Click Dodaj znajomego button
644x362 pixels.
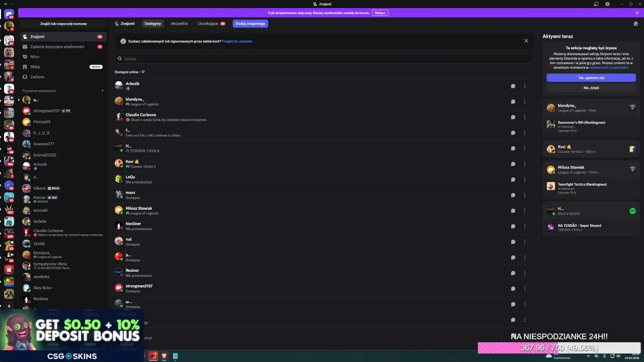251,24
